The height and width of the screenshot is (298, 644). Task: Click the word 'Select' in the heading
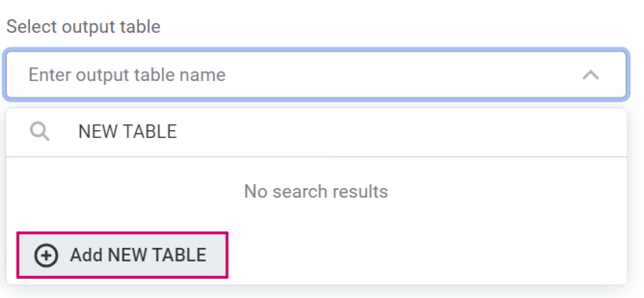[x=32, y=27]
